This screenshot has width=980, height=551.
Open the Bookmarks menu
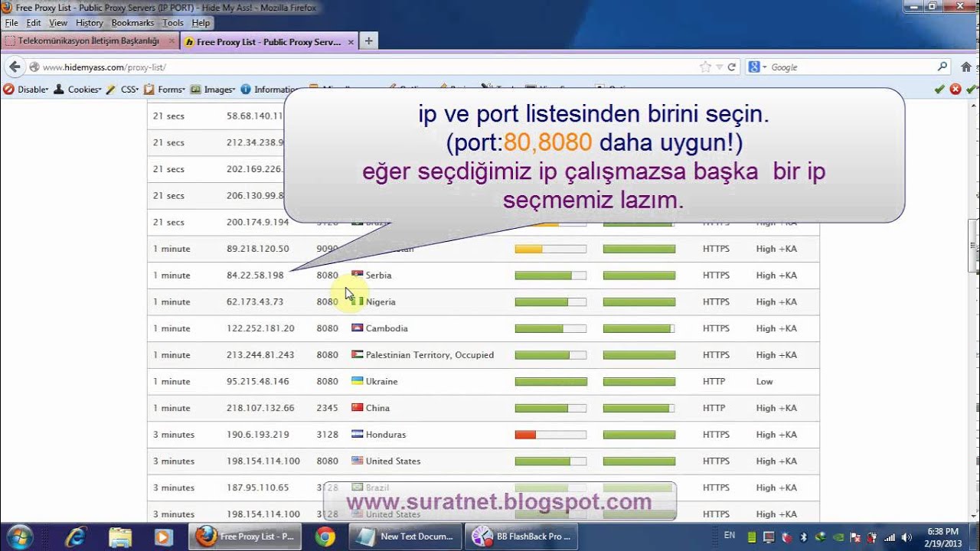point(132,23)
